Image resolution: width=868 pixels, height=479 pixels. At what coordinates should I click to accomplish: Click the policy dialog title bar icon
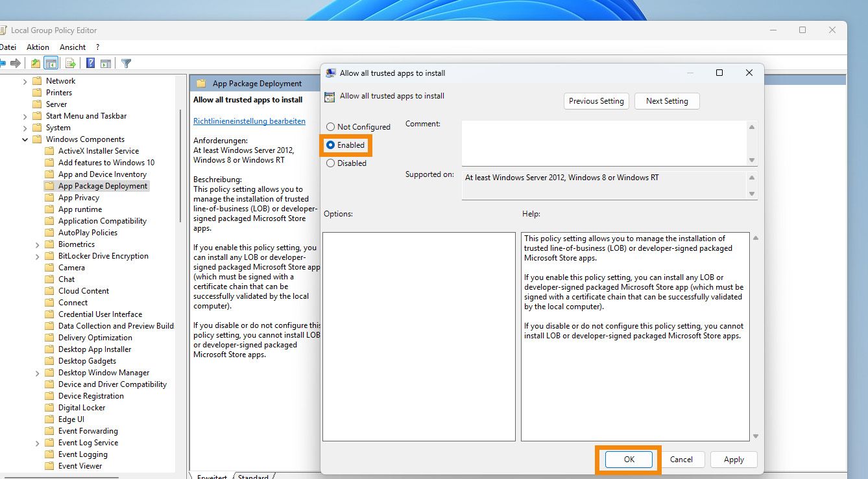click(331, 73)
